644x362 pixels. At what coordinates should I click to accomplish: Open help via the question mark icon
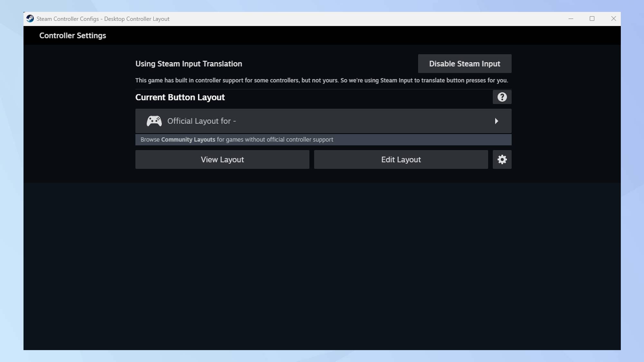[x=502, y=97]
